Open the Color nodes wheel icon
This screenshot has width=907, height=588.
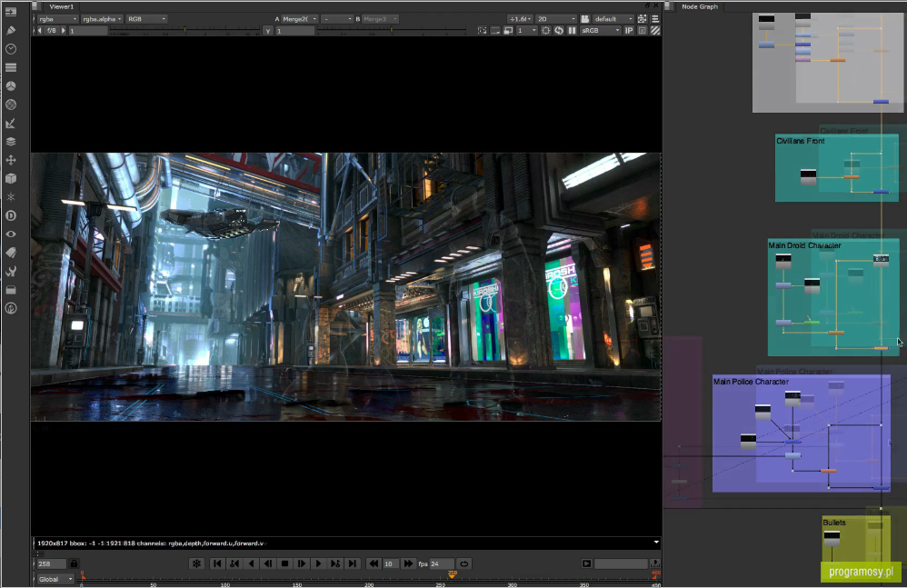[10, 85]
